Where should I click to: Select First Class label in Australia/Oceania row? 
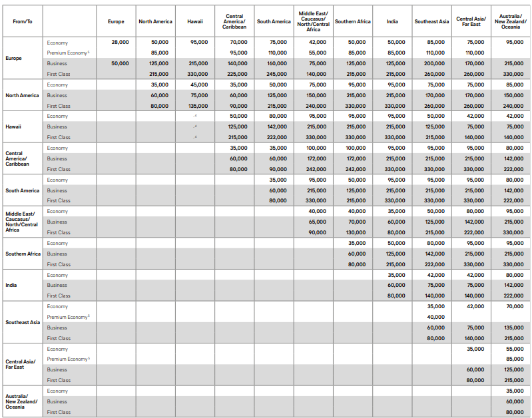pyautogui.click(x=59, y=412)
